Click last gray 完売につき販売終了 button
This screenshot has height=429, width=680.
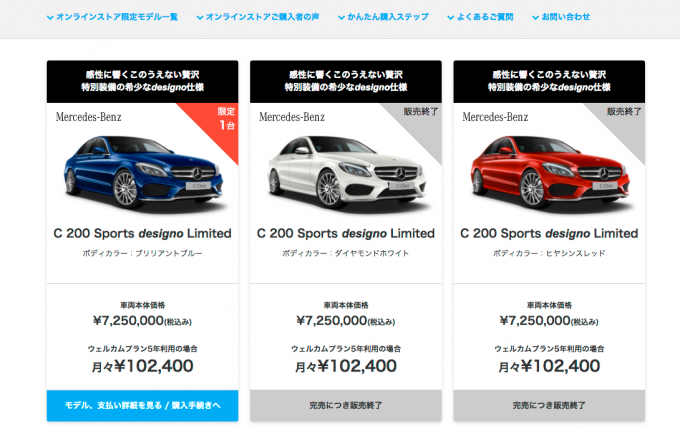[x=549, y=406]
